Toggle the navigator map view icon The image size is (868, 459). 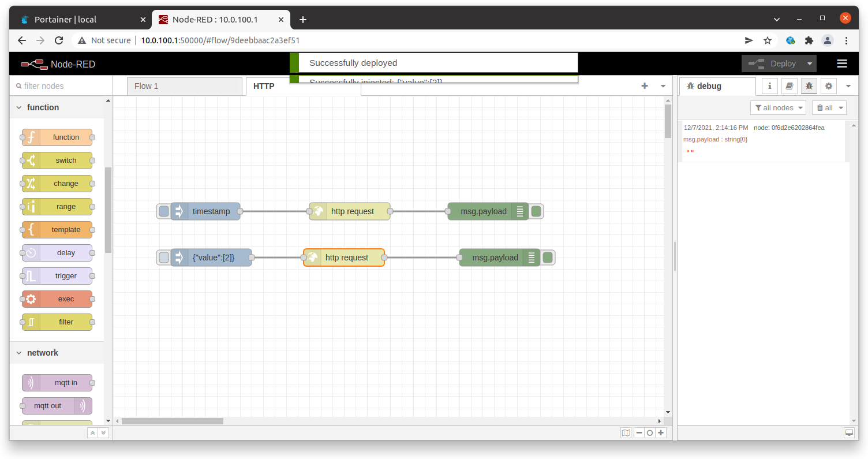[626, 432]
